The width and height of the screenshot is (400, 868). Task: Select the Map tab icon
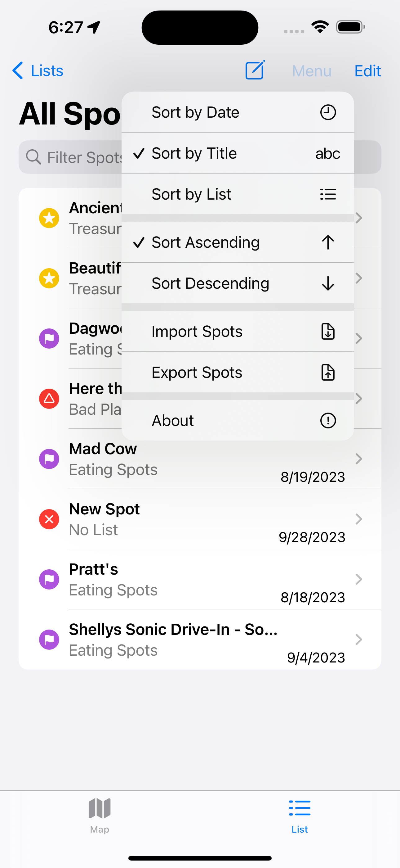100,808
